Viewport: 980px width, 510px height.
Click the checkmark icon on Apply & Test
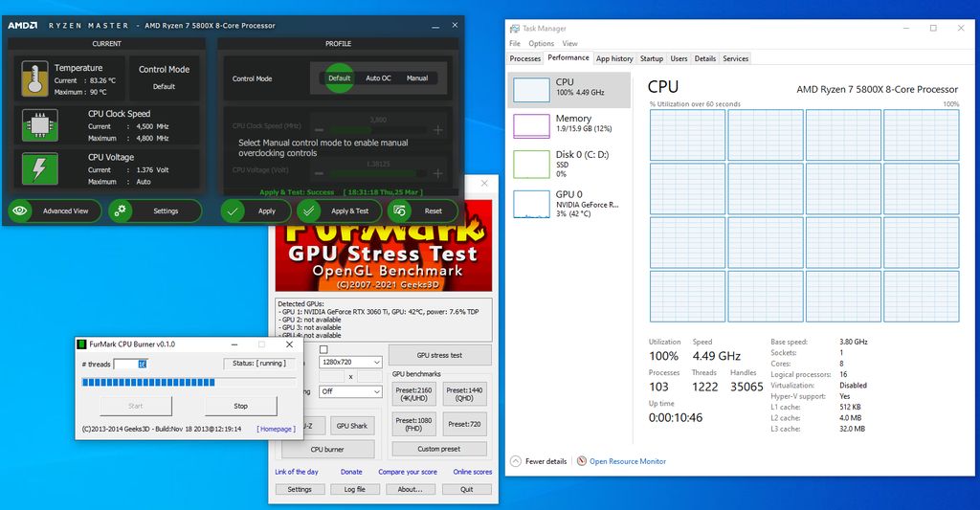(x=309, y=211)
